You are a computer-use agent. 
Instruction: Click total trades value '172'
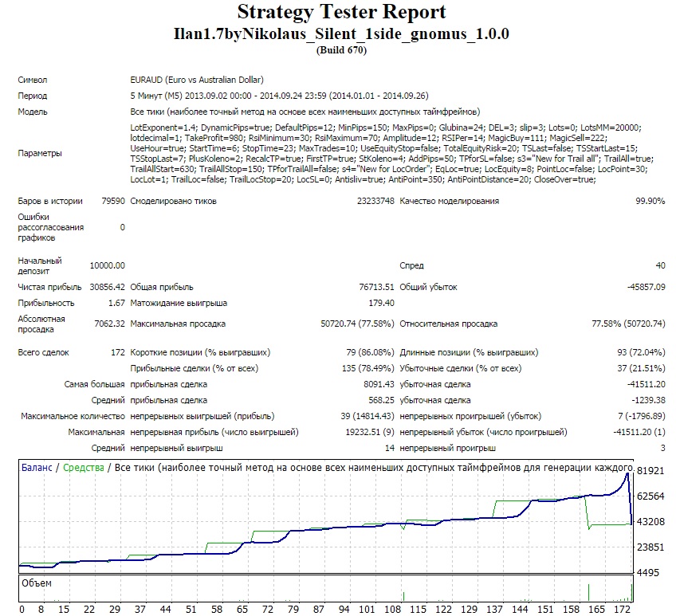118,352
